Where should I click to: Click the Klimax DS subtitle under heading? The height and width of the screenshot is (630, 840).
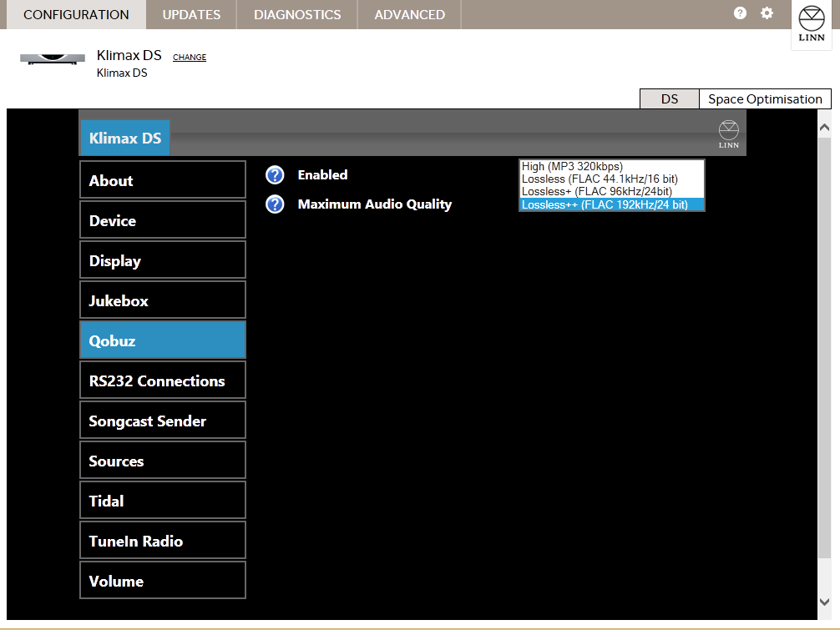click(122, 73)
